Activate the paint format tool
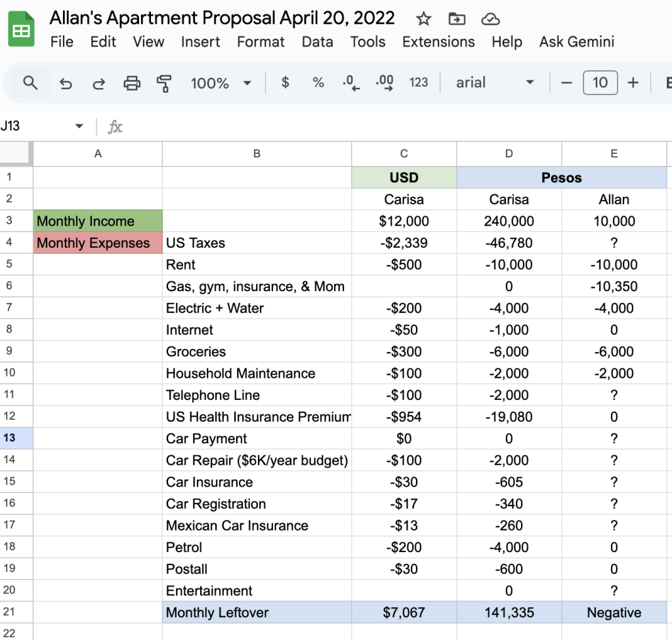This screenshot has width=672, height=640. point(164,83)
